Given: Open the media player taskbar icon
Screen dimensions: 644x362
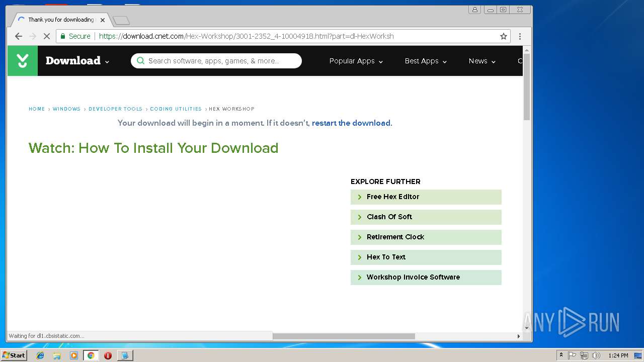Looking at the screenshot, I should pos(74,355).
